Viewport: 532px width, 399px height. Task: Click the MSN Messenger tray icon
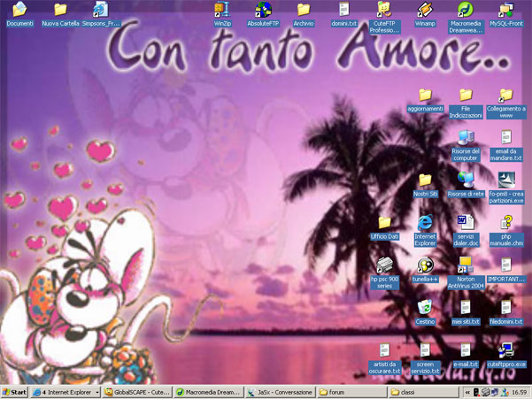[505, 393]
